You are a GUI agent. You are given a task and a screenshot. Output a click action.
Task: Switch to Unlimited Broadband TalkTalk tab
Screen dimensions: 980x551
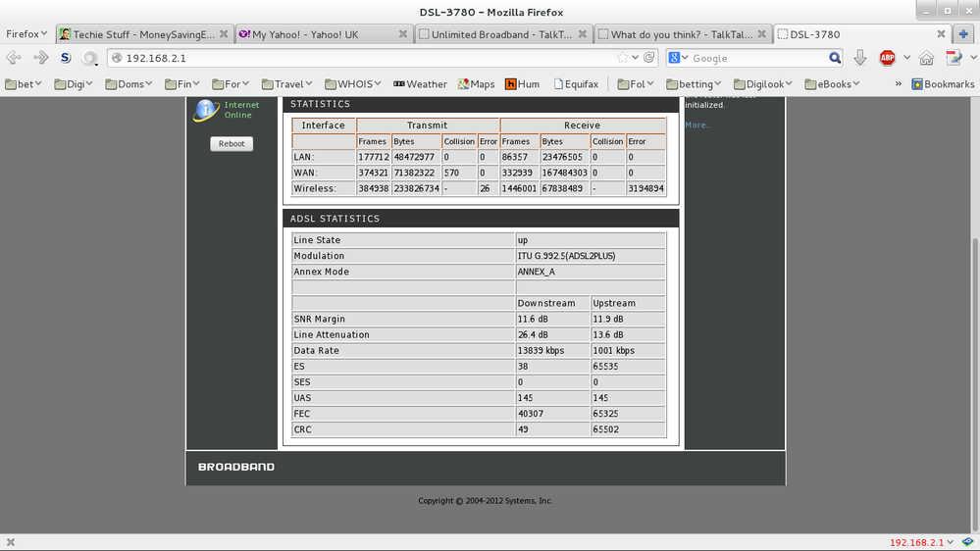coord(504,34)
